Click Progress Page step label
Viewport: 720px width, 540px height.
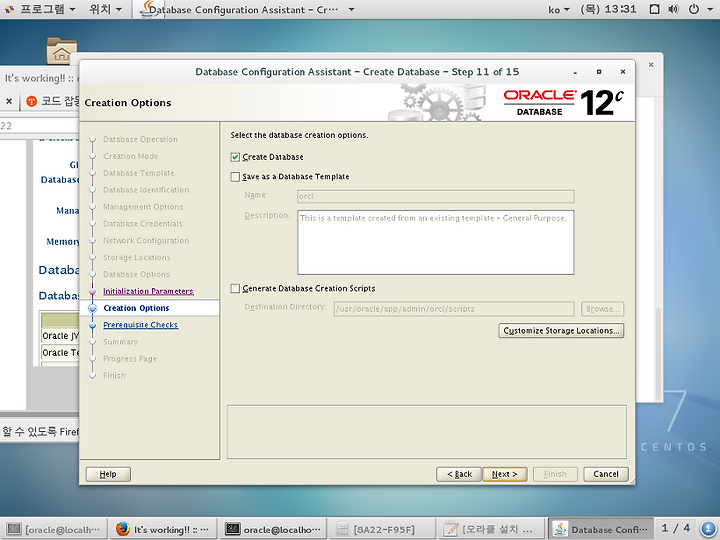pos(130,359)
